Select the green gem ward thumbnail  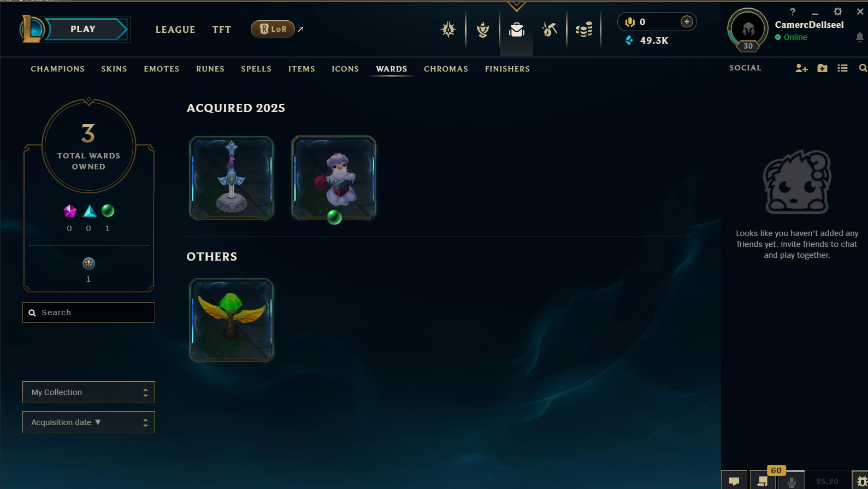point(231,320)
